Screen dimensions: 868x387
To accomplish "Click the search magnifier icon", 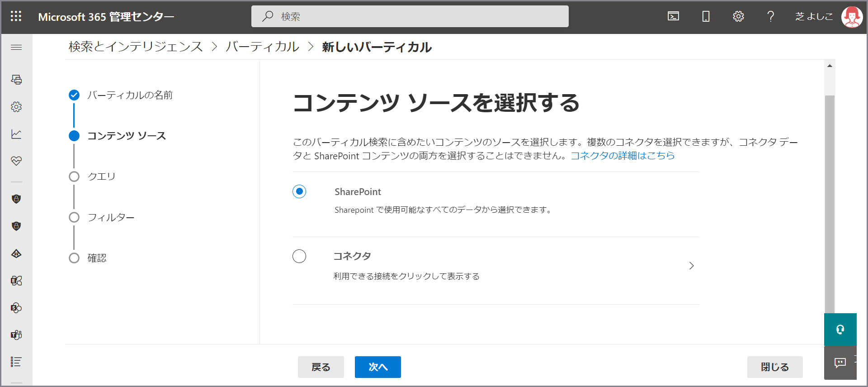I will [268, 16].
